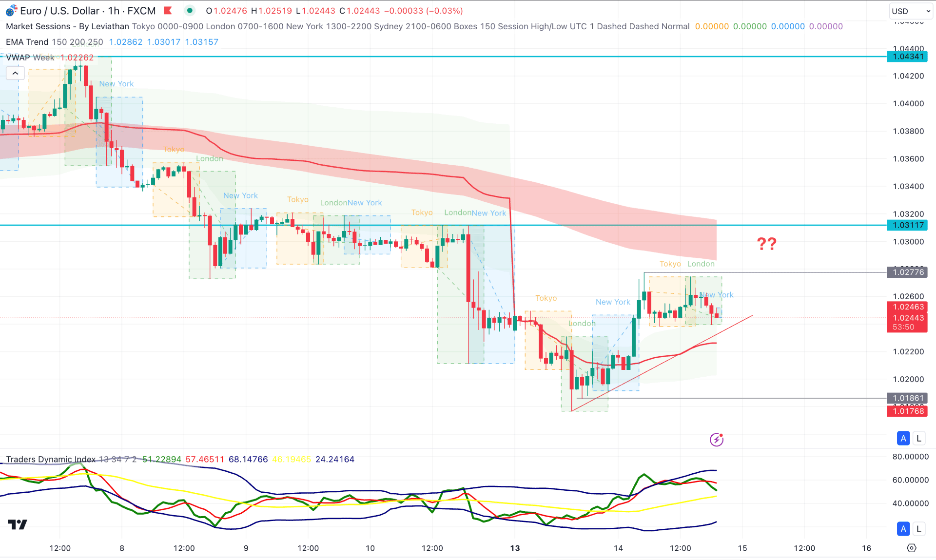Click the date label 14 on time axis
The image size is (936, 560).
pos(618,548)
